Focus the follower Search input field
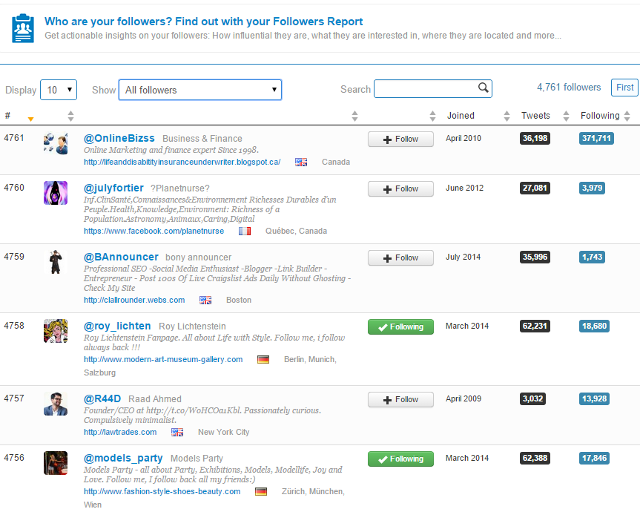This screenshot has height=512, width=640. 433,89
